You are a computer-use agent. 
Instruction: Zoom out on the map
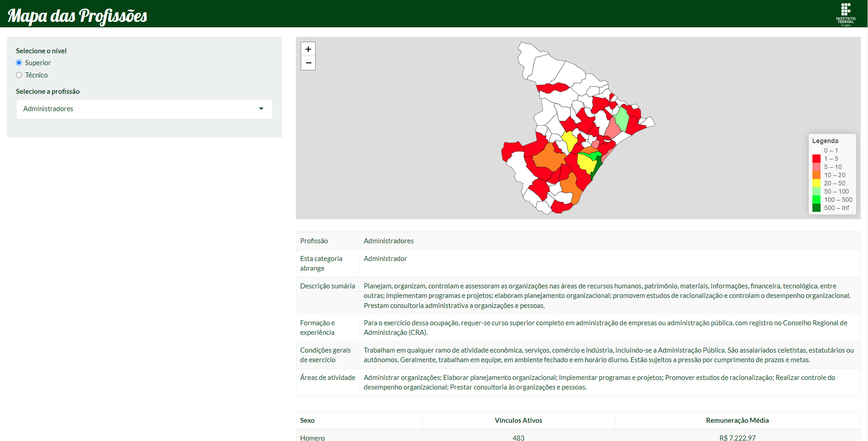[x=308, y=63]
